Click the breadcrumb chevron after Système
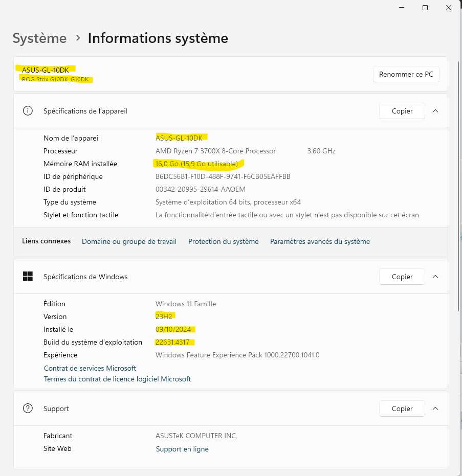This screenshot has height=476, width=462. point(78,38)
